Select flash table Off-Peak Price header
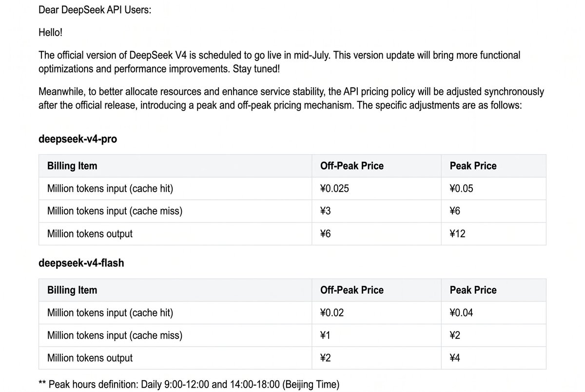 point(352,290)
